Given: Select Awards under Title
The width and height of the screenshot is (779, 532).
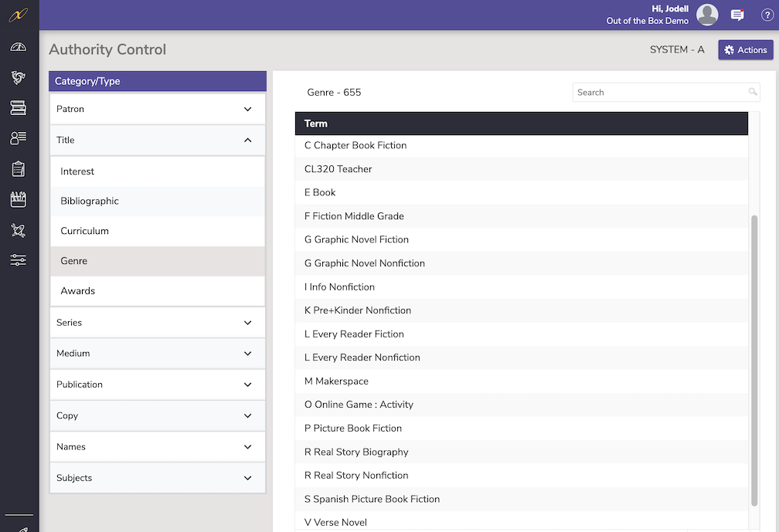Looking at the screenshot, I should click(78, 291).
